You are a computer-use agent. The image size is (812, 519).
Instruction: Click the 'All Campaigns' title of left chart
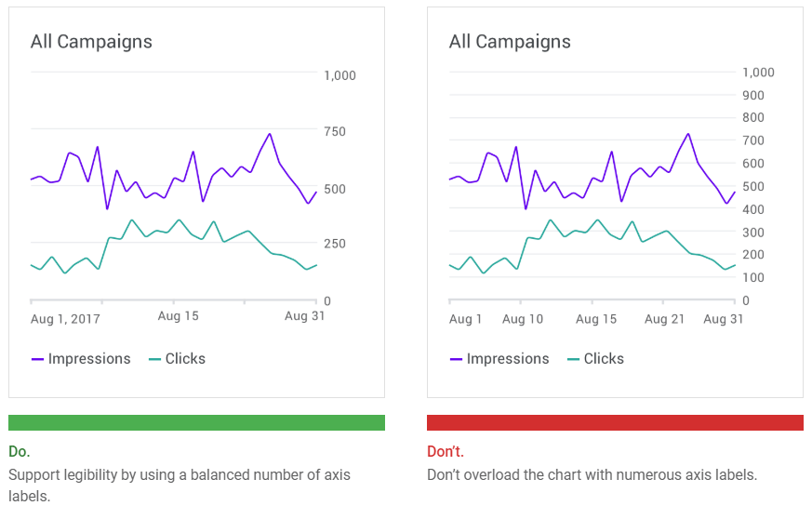(91, 42)
